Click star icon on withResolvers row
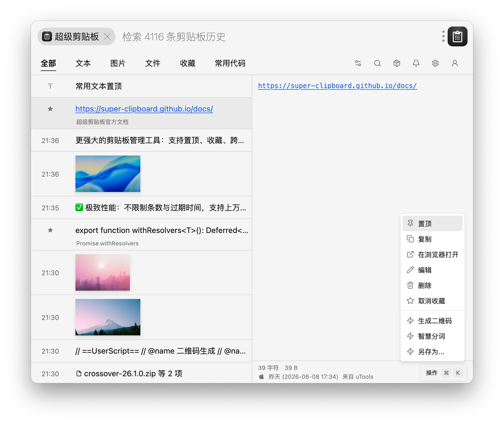This screenshot has height=424, width=504. pyautogui.click(x=50, y=230)
